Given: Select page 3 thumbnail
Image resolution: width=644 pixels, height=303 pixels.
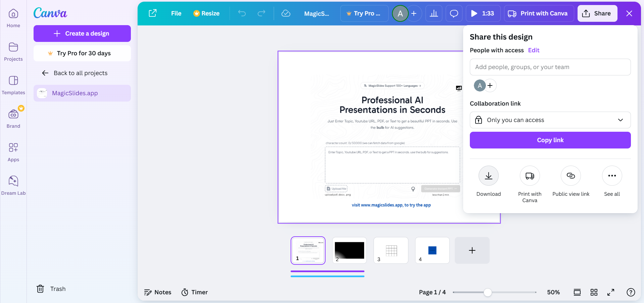Looking at the screenshot, I should (391, 250).
